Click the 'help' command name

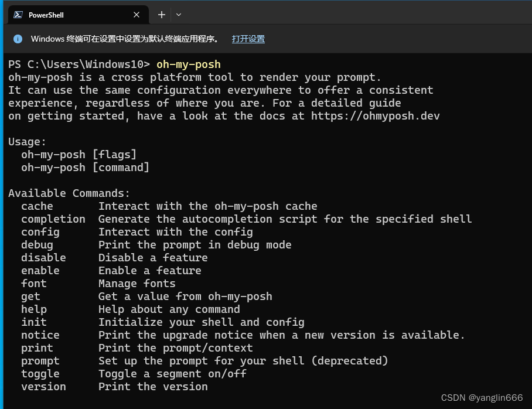tap(34, 309)
